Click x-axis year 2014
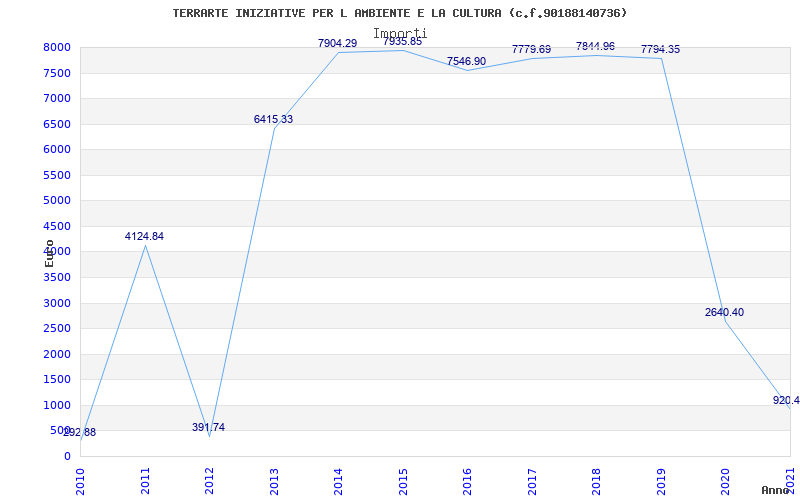This screenshot has width=800, height=500. (x=339, y=482)
